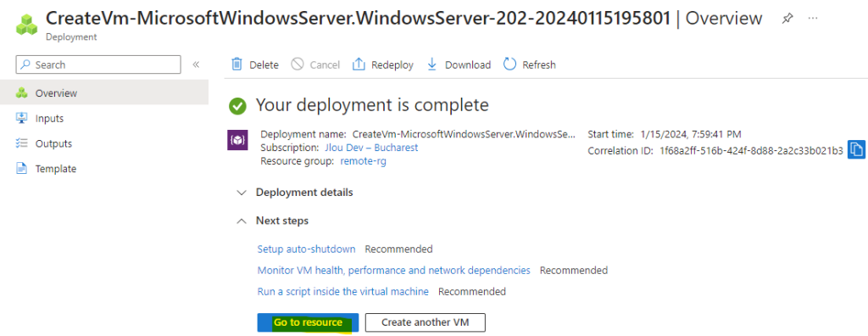Image resolution: width=868 pixels, height=336 pixels.
Task: Click the Download arrow icon
Action: (431, 64)
